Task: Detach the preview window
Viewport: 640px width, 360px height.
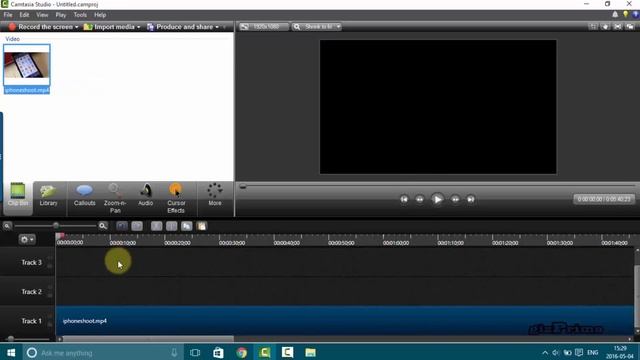Action: (x=630, y=27)
